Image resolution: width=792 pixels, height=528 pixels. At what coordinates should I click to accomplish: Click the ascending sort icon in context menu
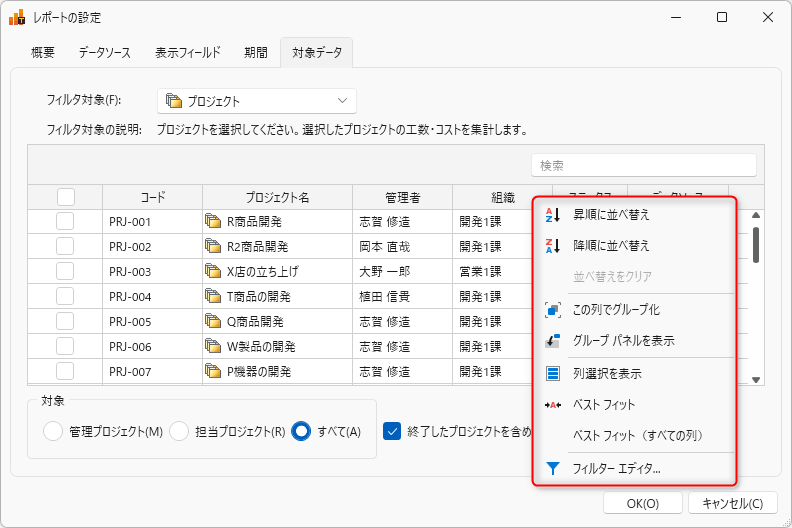(553, 215)
